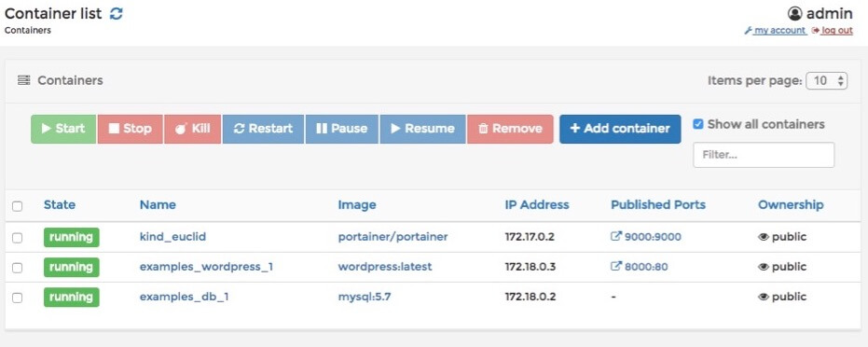
Task: Check the examples_db_1 container checkbox
Action: pos(17,298)
